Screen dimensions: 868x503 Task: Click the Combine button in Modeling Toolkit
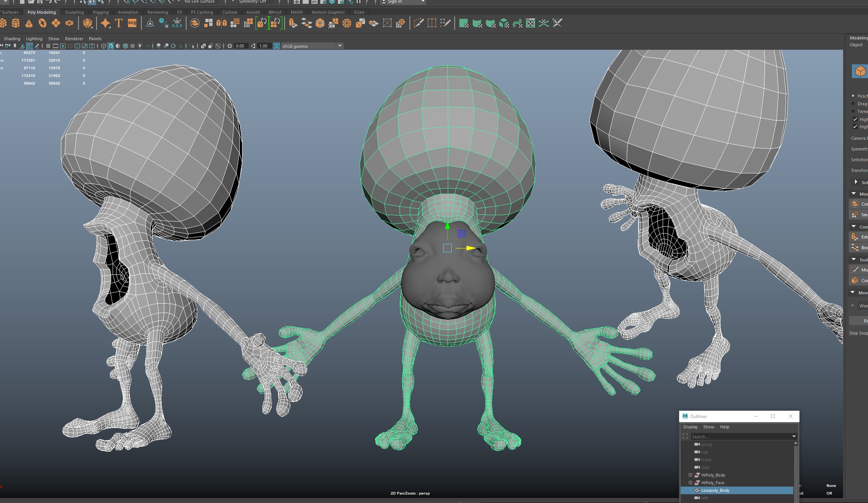pos(859,204)
